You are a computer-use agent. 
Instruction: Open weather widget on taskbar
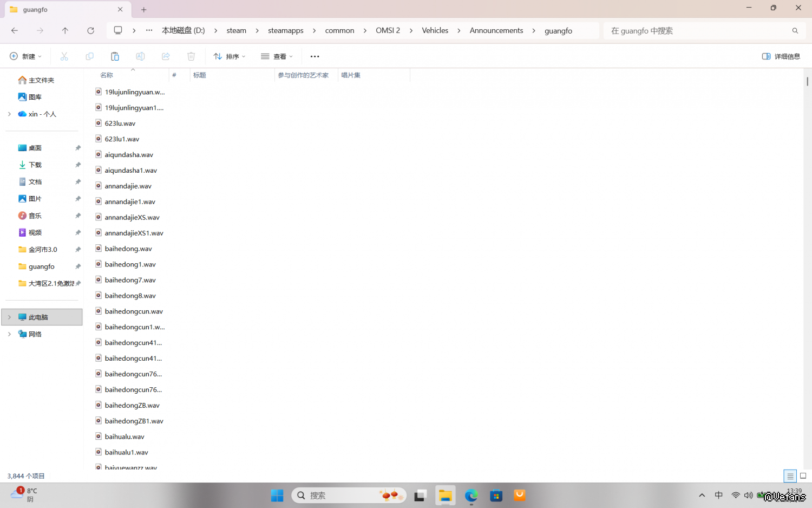click(24, 494)
